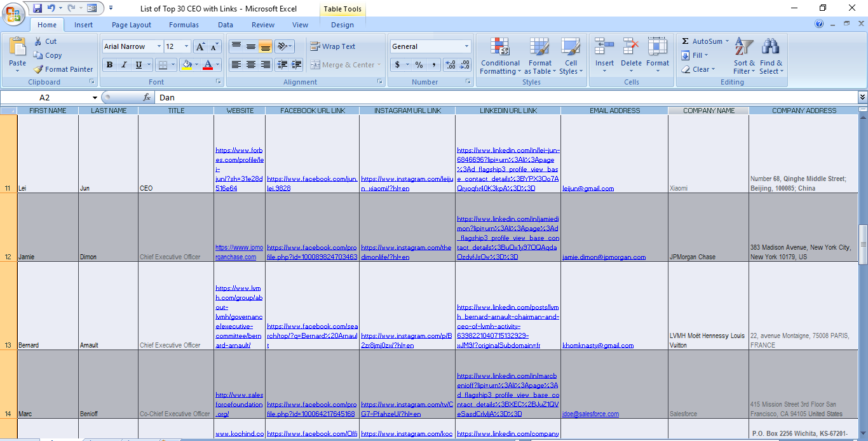Decrease decimal places
Image resolution: width=868 pixels, height=441 pixels.
465,65
